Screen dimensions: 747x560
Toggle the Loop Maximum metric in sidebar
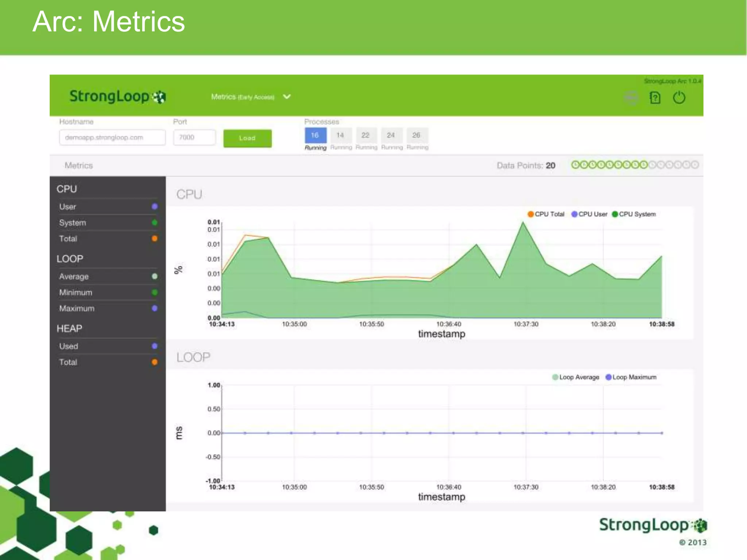click(x=108, y=308)
